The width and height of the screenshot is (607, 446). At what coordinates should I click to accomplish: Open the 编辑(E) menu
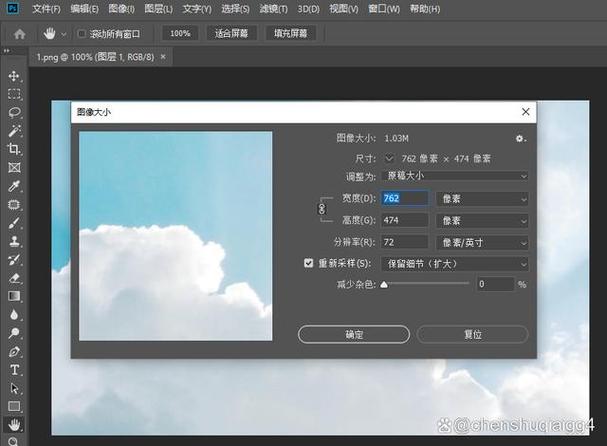[84, 9]
